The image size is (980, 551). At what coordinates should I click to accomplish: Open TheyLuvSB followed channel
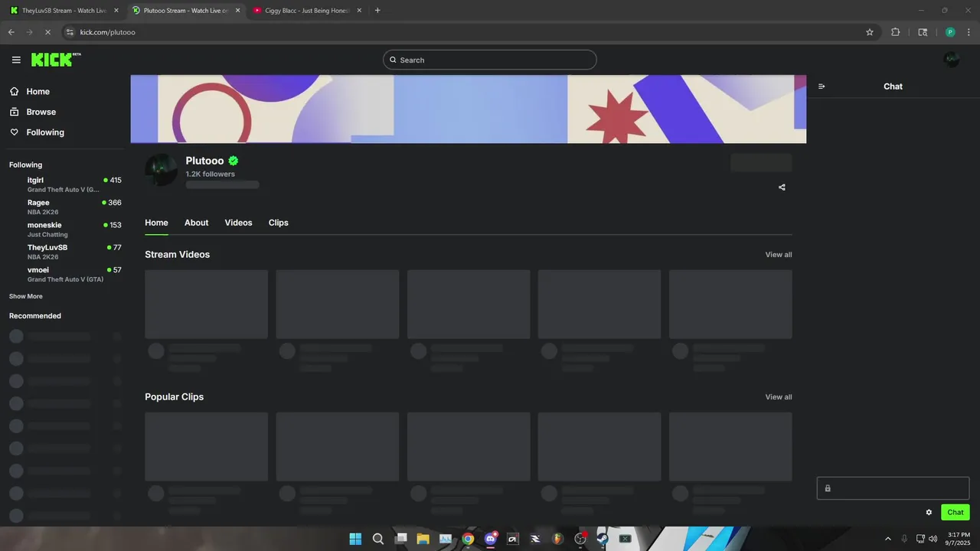pyautogui.click(x=65, y=252)
